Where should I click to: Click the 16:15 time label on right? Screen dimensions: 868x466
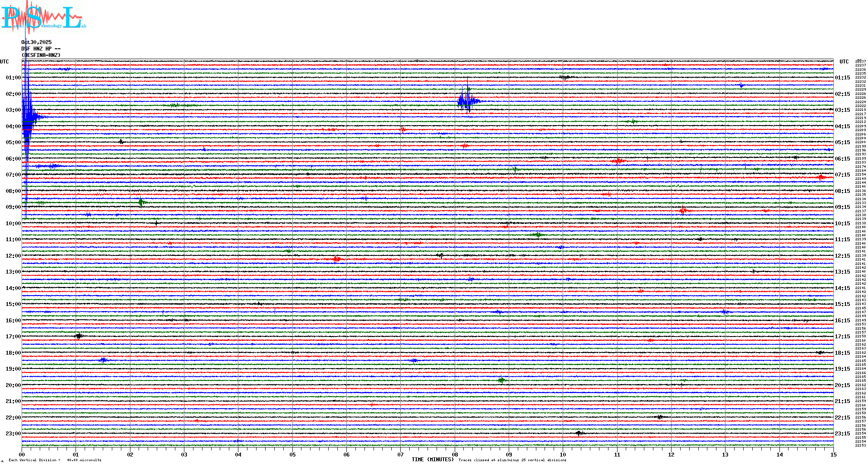click(x=842, y=321)
